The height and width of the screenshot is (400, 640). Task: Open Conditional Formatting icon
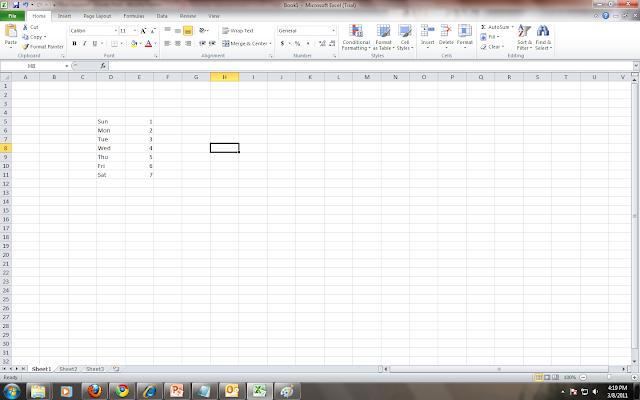pos(356,31)
